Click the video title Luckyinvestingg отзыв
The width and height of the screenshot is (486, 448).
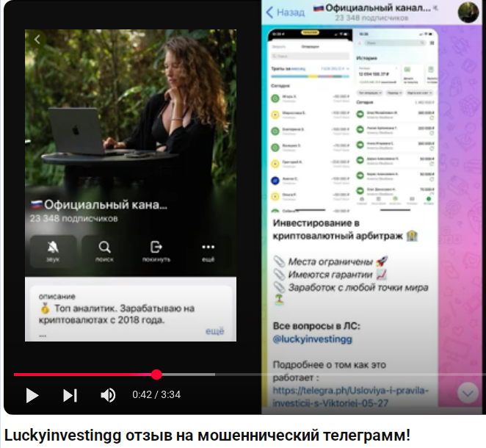[x=208, y=434]
